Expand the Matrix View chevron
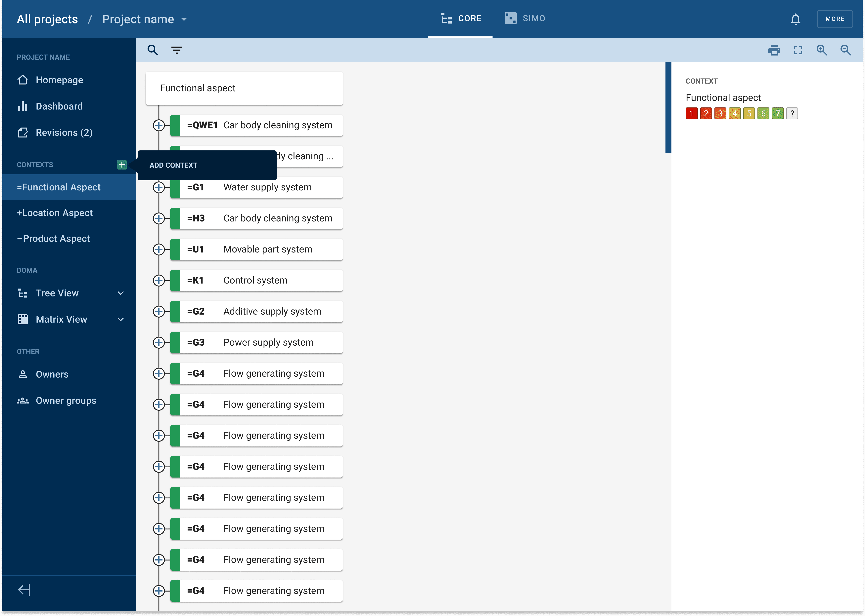Screen dimensions: 865x616 pos(121,319)
